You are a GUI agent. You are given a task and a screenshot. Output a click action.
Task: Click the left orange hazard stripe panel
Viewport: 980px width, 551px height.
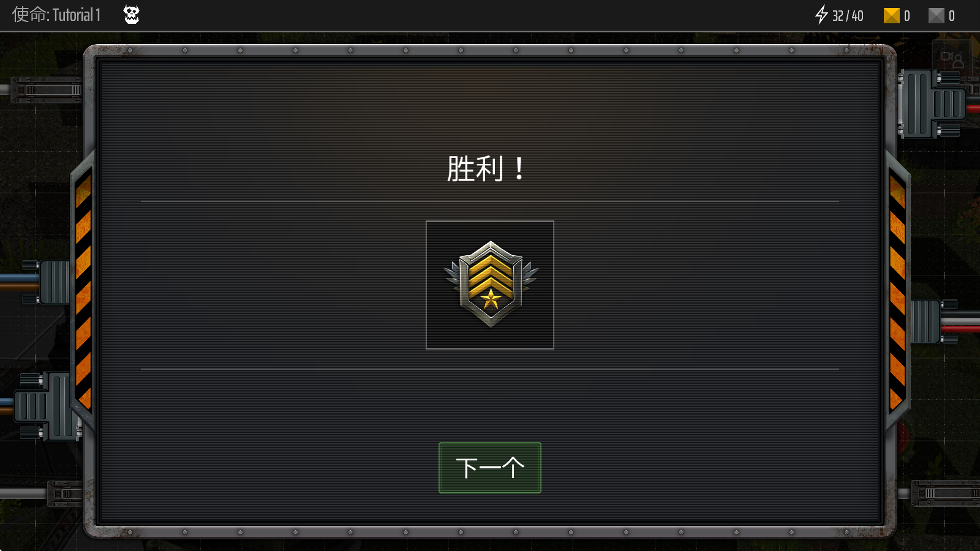83,291
